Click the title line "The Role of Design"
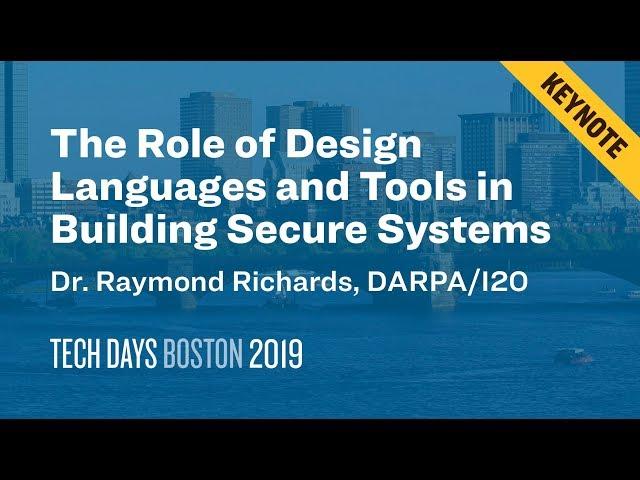 tap(236, 145)
